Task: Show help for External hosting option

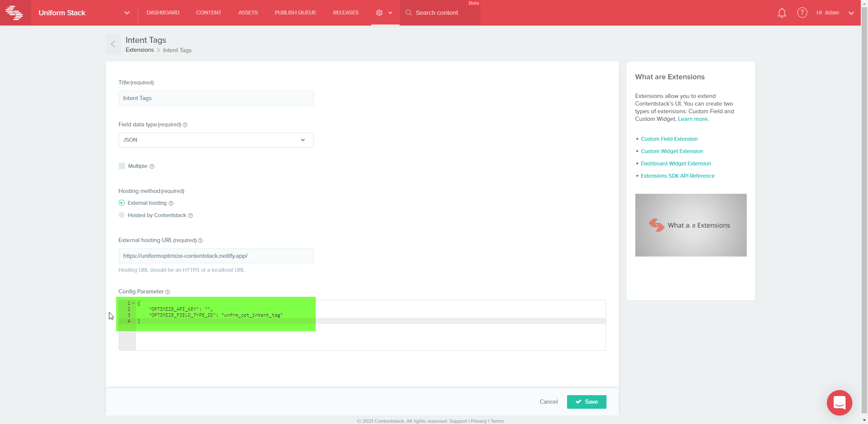Action: [x=171, y=203]
